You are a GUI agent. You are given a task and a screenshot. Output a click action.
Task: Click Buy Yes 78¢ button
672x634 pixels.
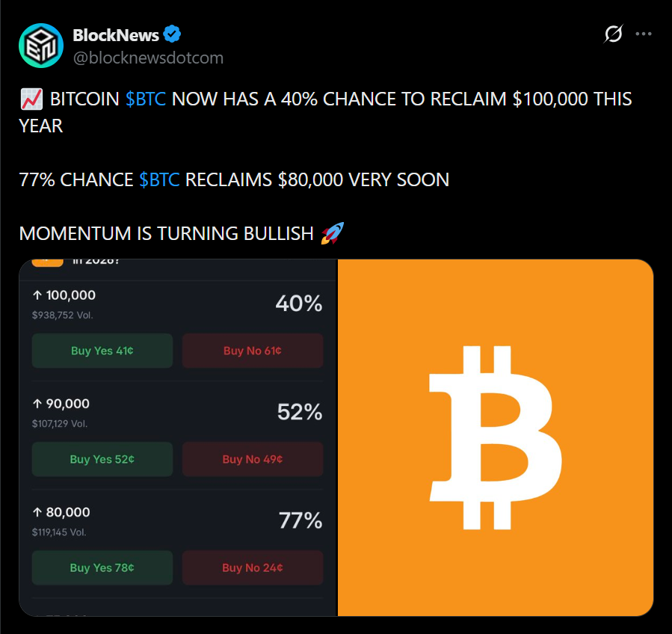102,567
